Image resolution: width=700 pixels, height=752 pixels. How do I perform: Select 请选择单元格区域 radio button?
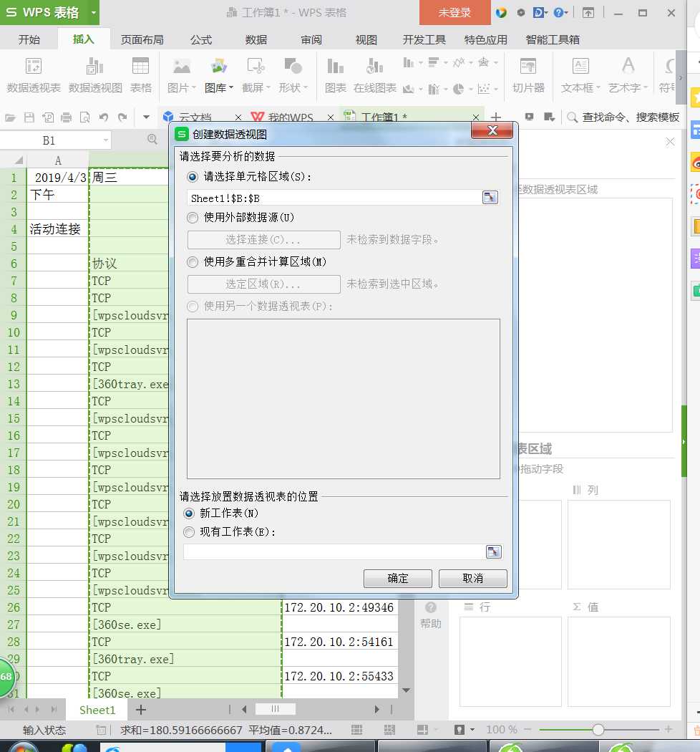[193, 177]
